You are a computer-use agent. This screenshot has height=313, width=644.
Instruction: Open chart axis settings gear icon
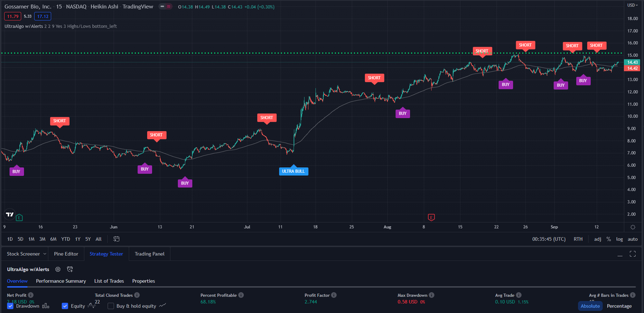(633, 227)
